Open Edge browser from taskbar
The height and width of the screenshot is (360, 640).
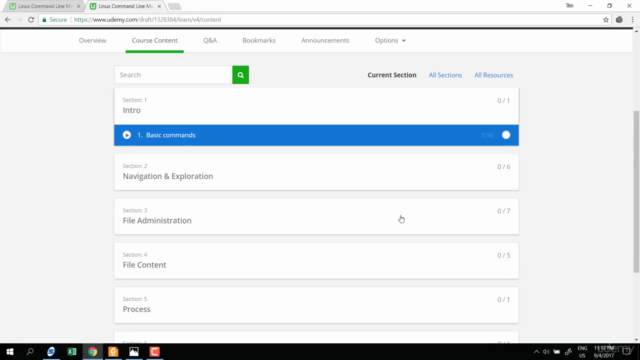point(51,351)
